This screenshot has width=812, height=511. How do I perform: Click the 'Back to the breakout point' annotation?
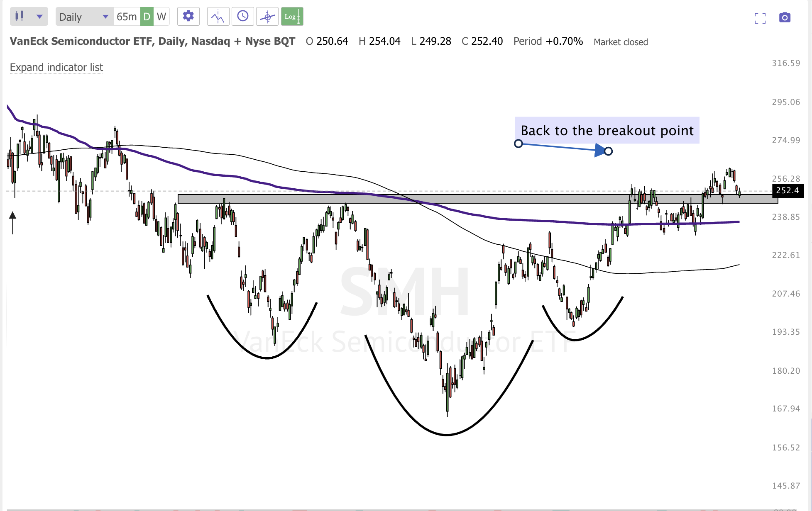tap(607, 130)
